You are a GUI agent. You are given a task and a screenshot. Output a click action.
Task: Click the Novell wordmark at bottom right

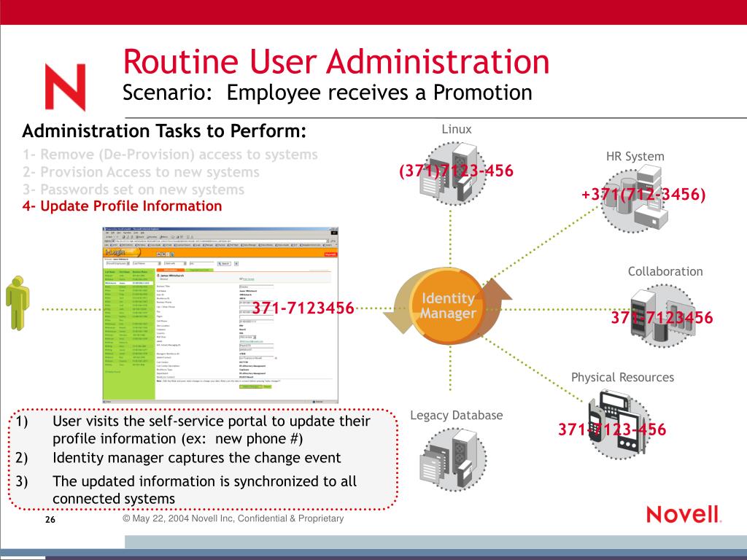tap(684, 515)
